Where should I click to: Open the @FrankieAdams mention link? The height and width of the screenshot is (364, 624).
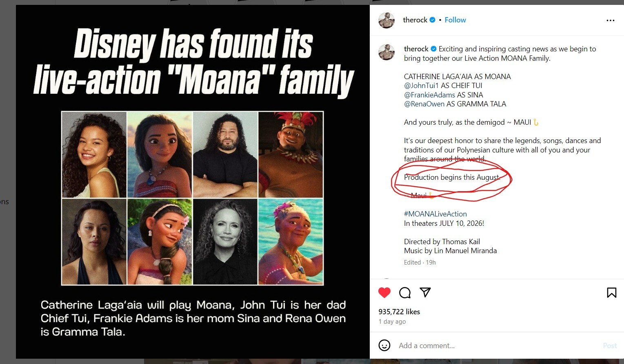[429, 95]
